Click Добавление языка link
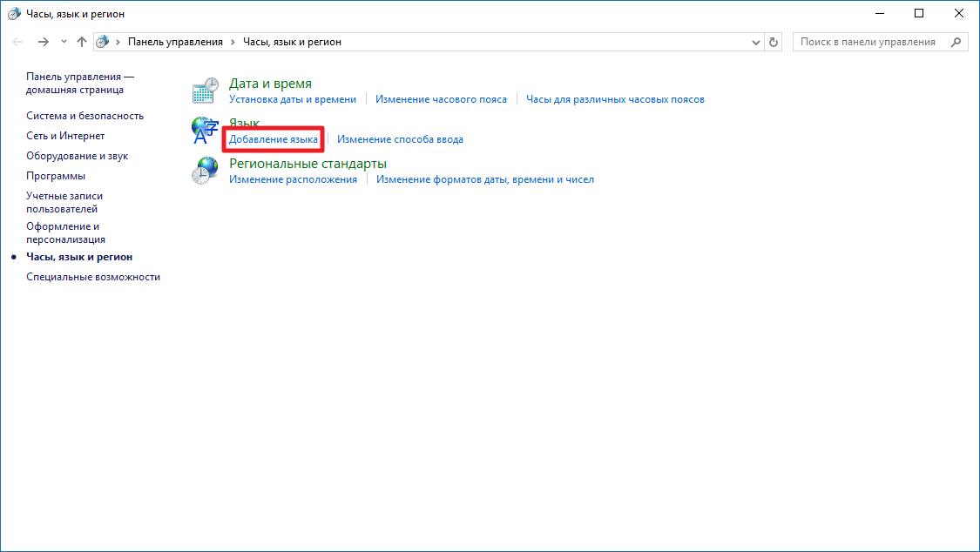 [274, 139]
